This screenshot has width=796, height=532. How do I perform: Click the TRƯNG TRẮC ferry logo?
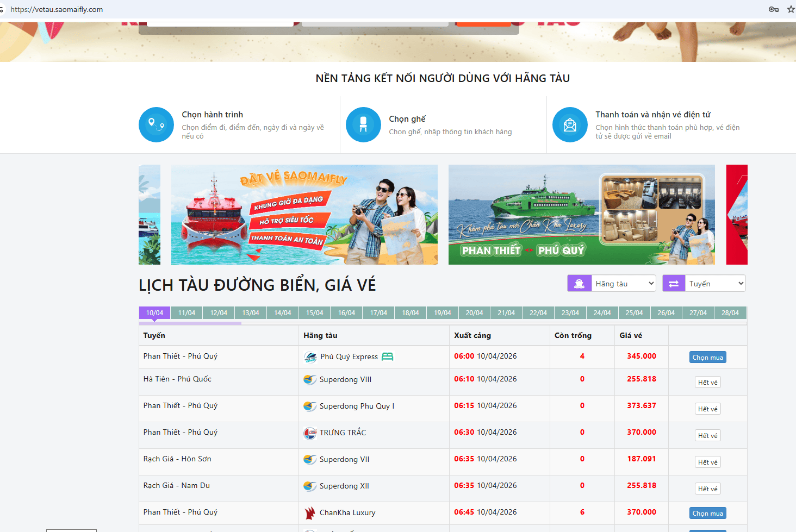tap(310, 433)
